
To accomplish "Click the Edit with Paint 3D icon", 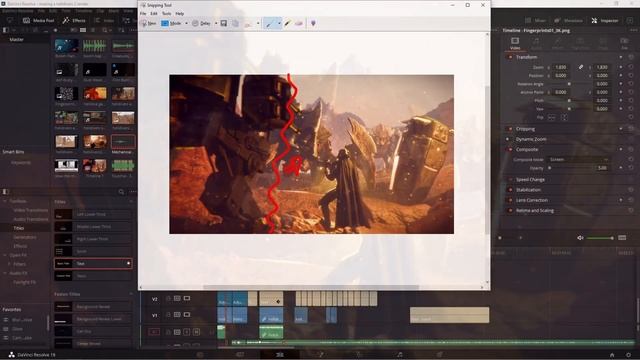I will click(x=313, y=24).
